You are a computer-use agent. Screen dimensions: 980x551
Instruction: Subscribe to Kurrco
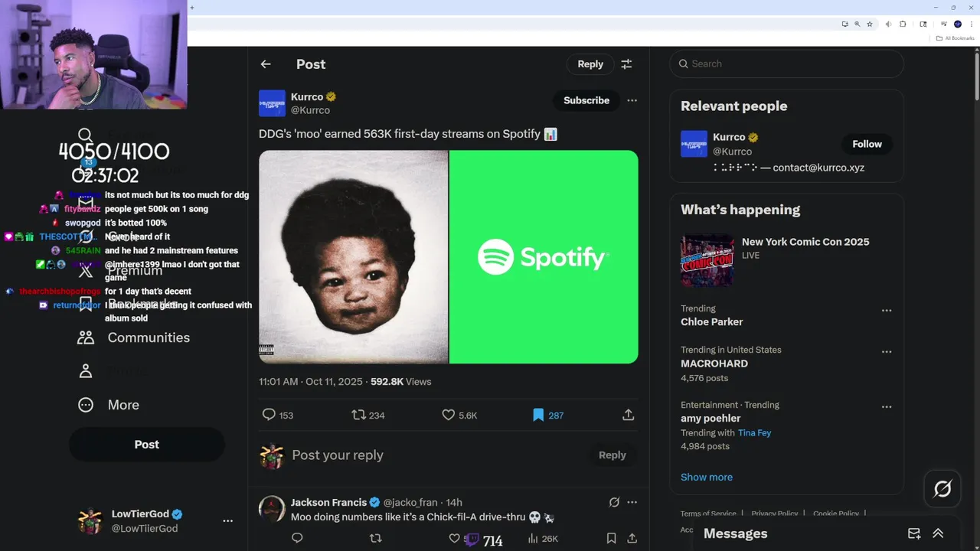[586, 100]
